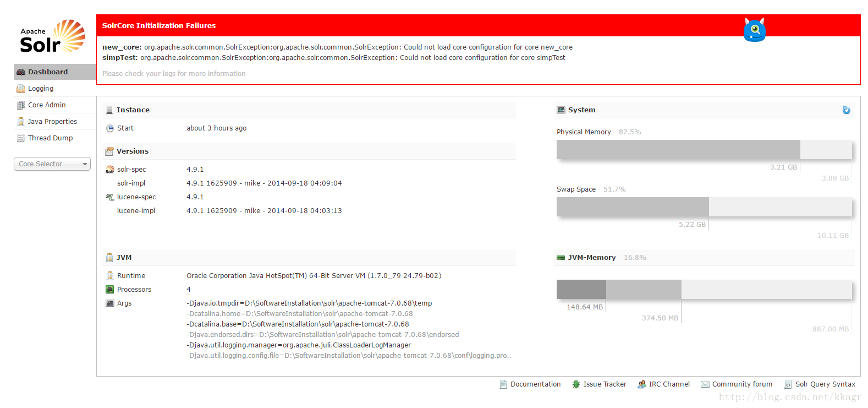Click the Logging folder icon

coord(21,89)
